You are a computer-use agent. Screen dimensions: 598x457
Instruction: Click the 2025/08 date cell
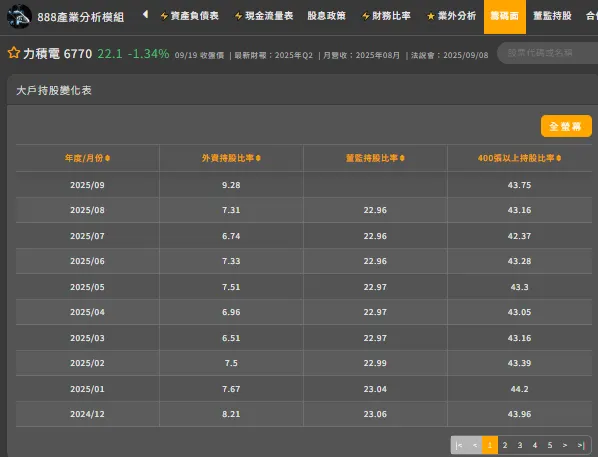[x=87, y=210]
